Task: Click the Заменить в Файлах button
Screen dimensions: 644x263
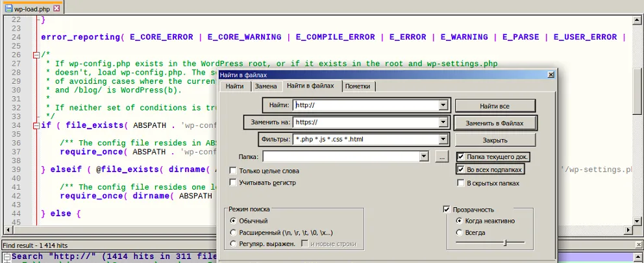Action: click(x=495, y=122)
